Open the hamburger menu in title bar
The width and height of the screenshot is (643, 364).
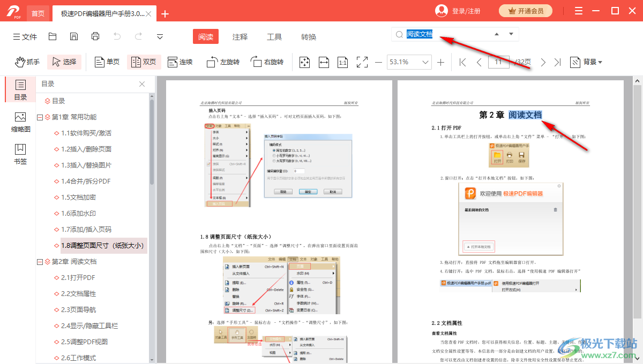click(579, 11)
